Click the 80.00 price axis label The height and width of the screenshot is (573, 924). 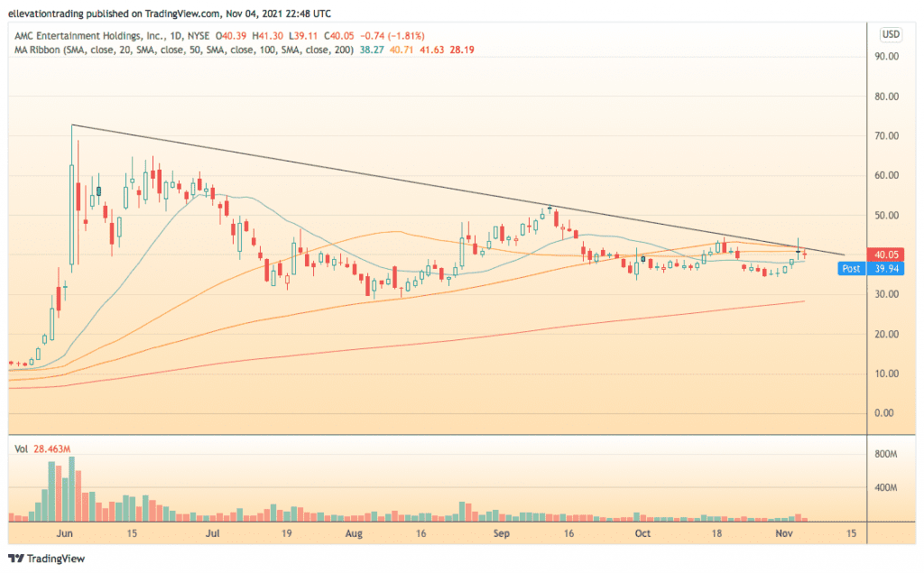(x=886, y=97)
